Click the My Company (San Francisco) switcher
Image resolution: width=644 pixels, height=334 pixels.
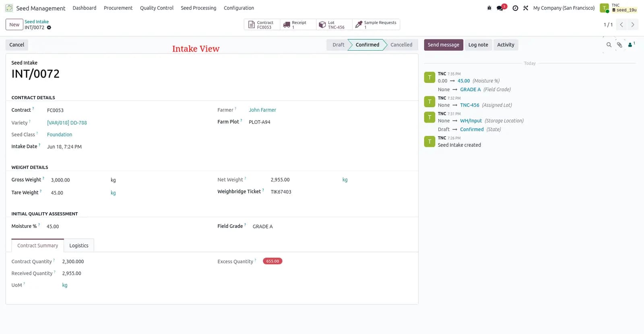click(x=563, y=8)
